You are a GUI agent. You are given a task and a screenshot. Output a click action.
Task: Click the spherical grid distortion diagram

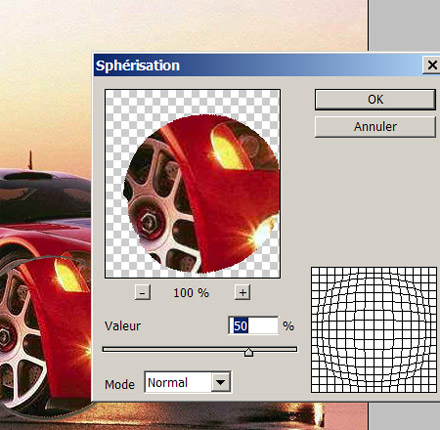(374, 330)
